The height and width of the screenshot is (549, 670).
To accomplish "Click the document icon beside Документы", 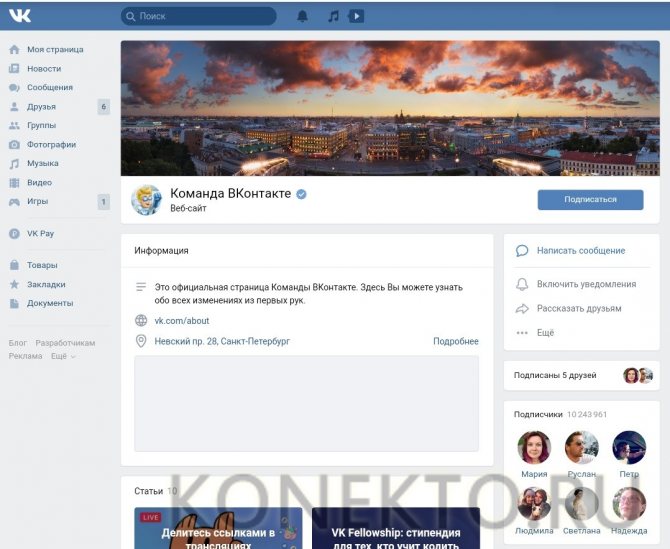I will [14, 303].
